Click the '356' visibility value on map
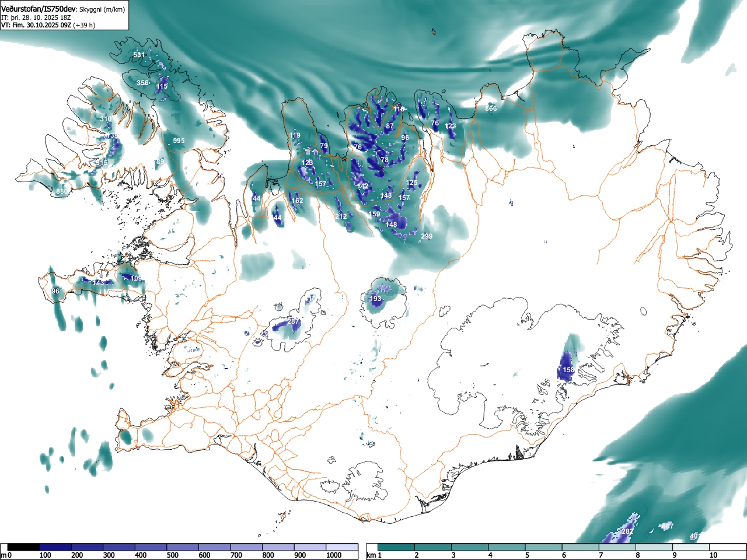The image size is (747, 560). click(142, 83)
